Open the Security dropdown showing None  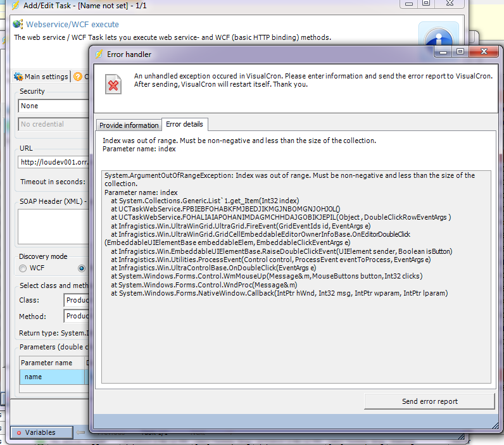pyautogui.click(x=53, y=106)
